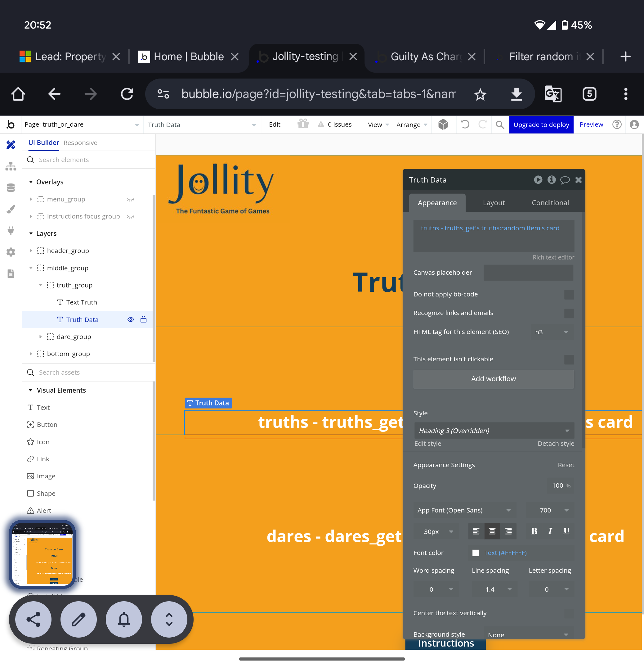Click the search magnifier in top toolbar
644x668 pixels.
[500, 125]
